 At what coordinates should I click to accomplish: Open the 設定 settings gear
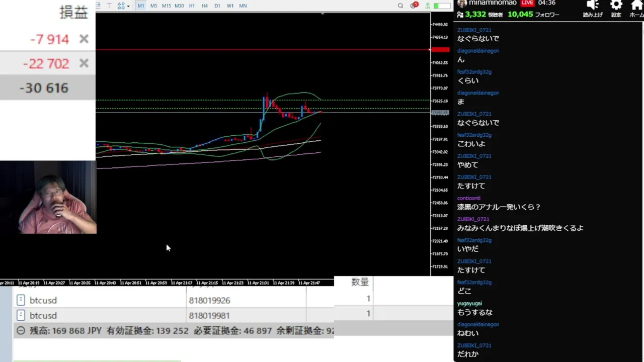pos(616,5)
